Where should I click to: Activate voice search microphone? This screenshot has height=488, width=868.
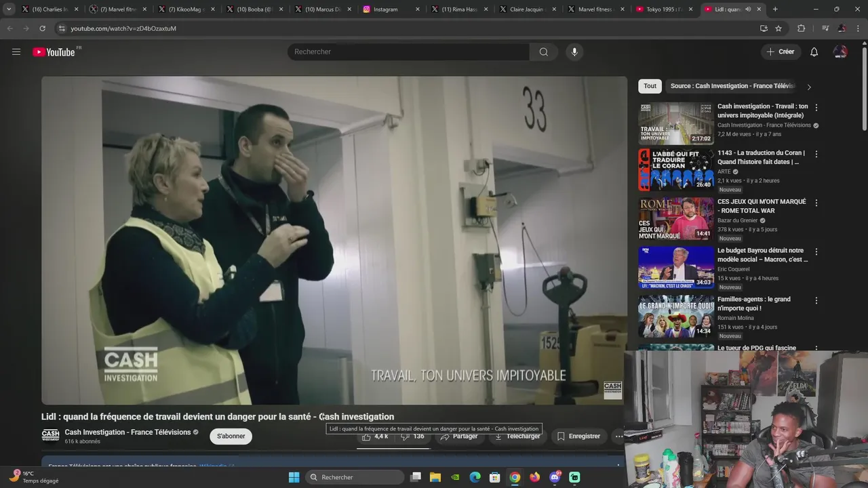click(x=574, y=52)
